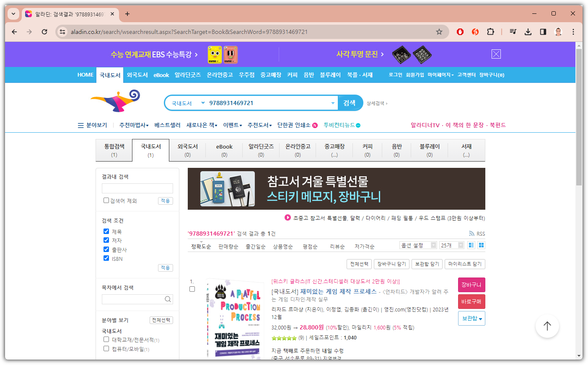
Task: Expand the 마이페이지 dropdown in header
Action: [x=440, y=75]
